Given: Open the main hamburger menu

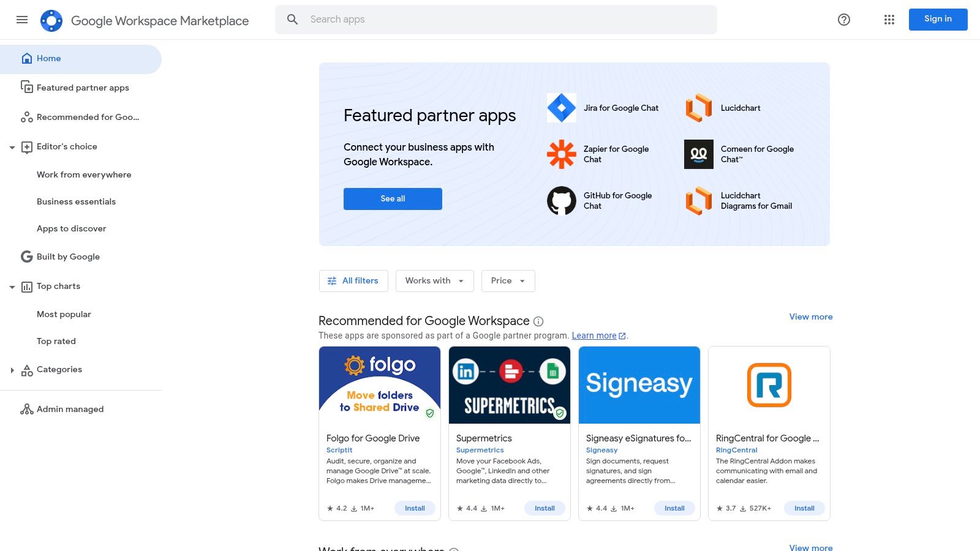Looking at the screenshot, I should point(22,20).
